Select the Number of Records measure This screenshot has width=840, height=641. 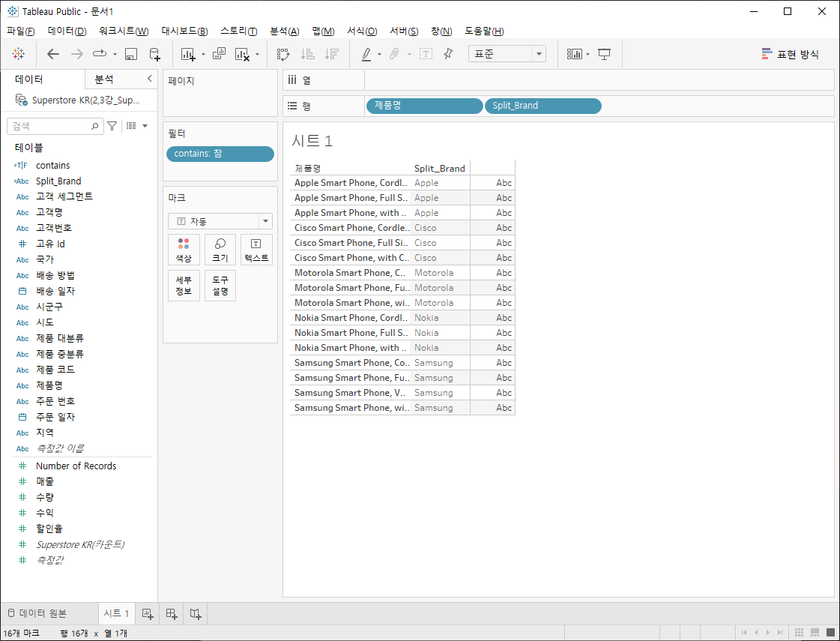[76, 466]
